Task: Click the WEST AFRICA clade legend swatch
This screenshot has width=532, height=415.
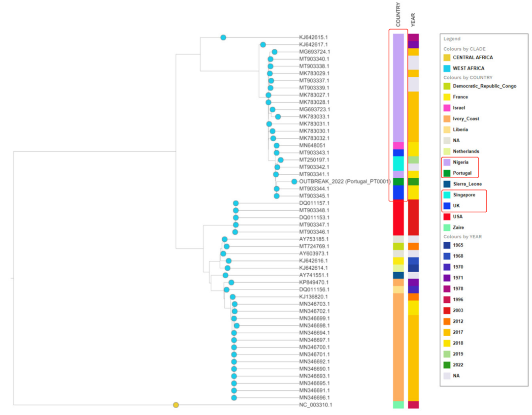Action: point(447,68)
